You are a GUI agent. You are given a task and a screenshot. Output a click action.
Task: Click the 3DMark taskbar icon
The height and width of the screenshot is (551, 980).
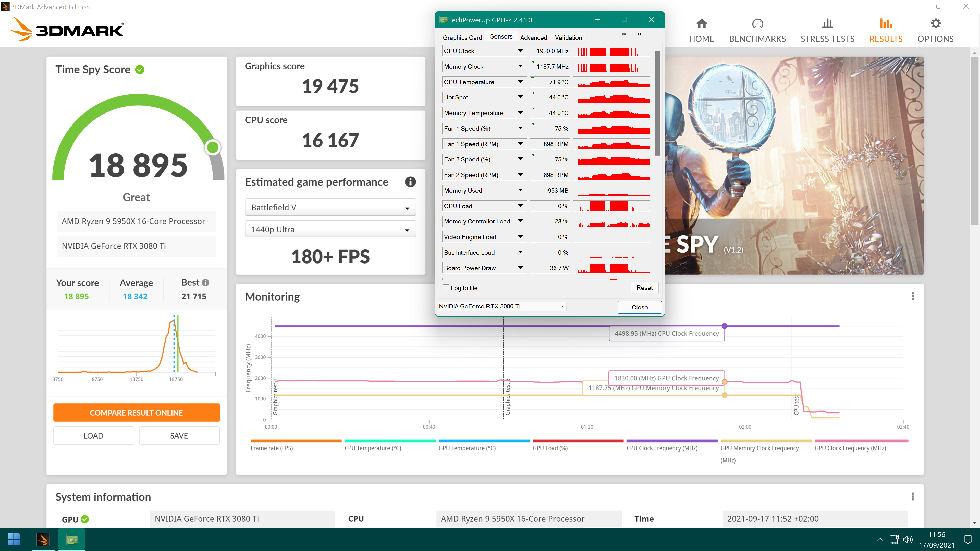(x=43, y=539)
